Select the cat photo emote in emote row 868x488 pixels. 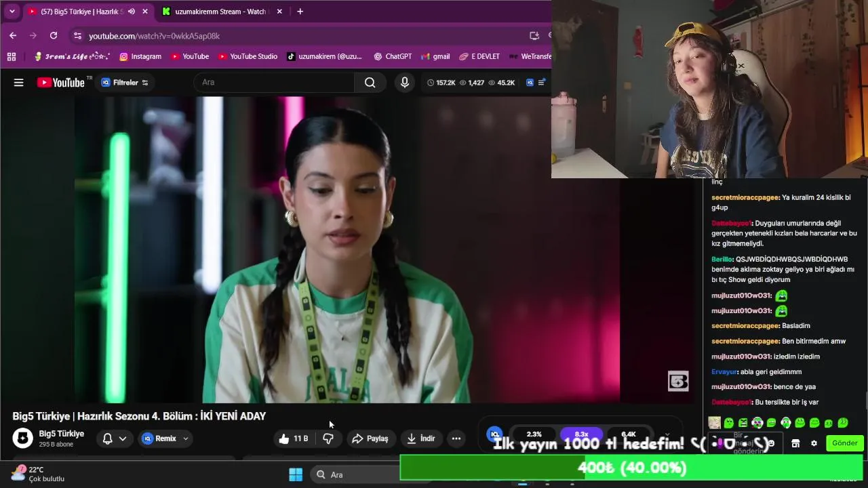pyautogui.click(x=714, y=423)
